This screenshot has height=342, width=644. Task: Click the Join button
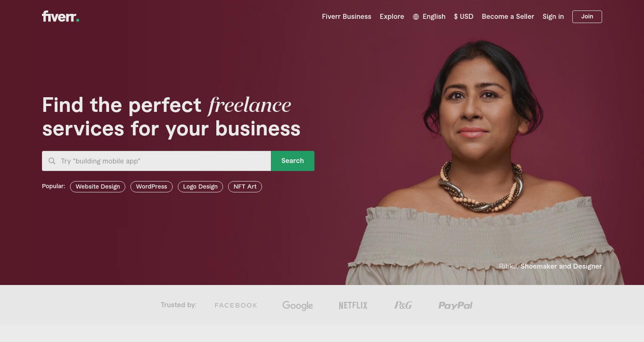587,17
